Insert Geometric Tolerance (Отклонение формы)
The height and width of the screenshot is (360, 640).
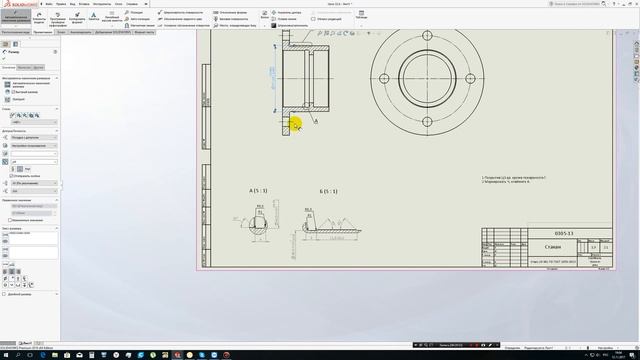230,13
